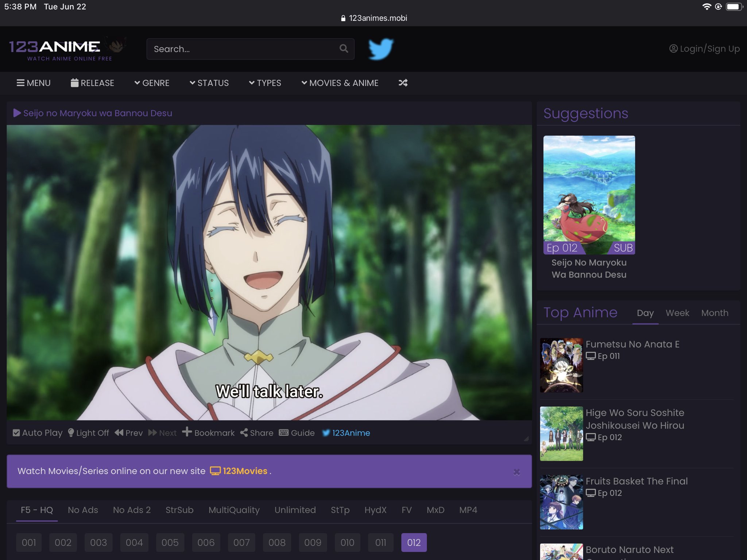The width and height of the screenshot is (747, 560).
Task: Select current episode 012
Action: (x=414, y=542)
